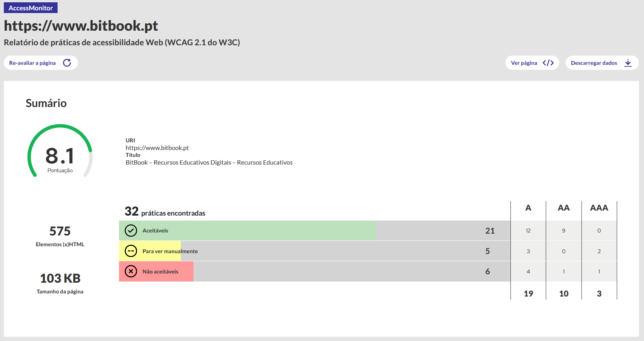The height and width of the screenshot is (341, 644).
Task: Open the Ver página button label
Action: click(524, 63)
